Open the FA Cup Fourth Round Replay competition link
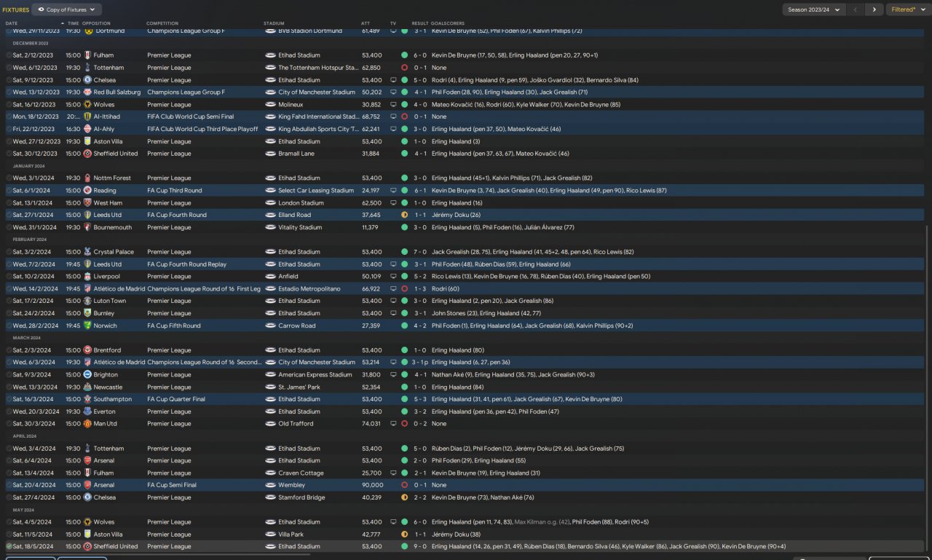 [x=186, y=264]
